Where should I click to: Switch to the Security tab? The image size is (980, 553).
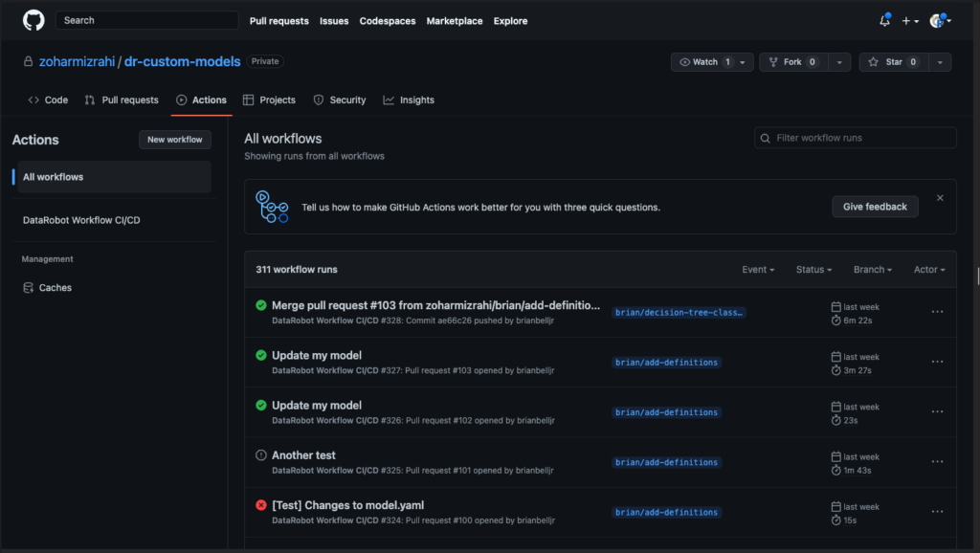340,100
